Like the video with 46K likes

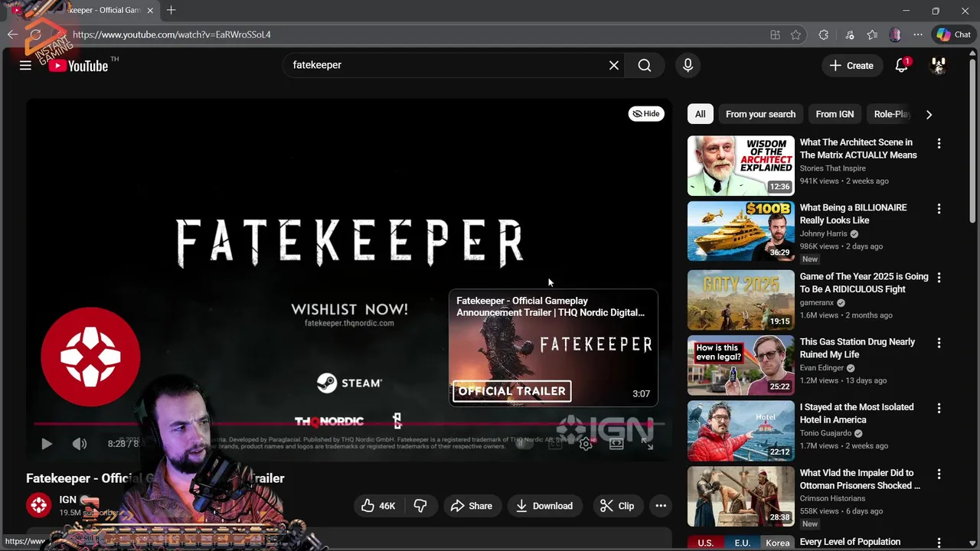click(378, 506)
